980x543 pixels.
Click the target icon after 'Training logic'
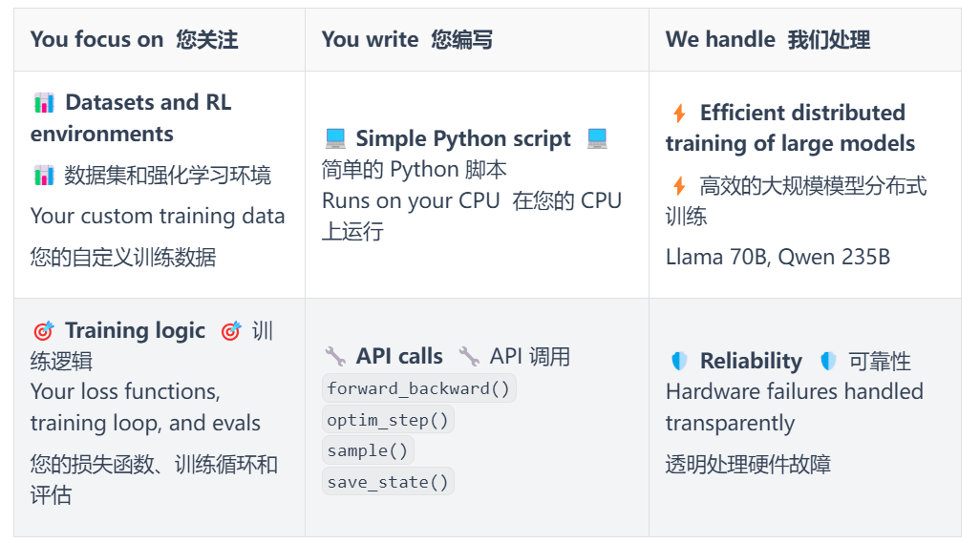(x=231, y=331)
